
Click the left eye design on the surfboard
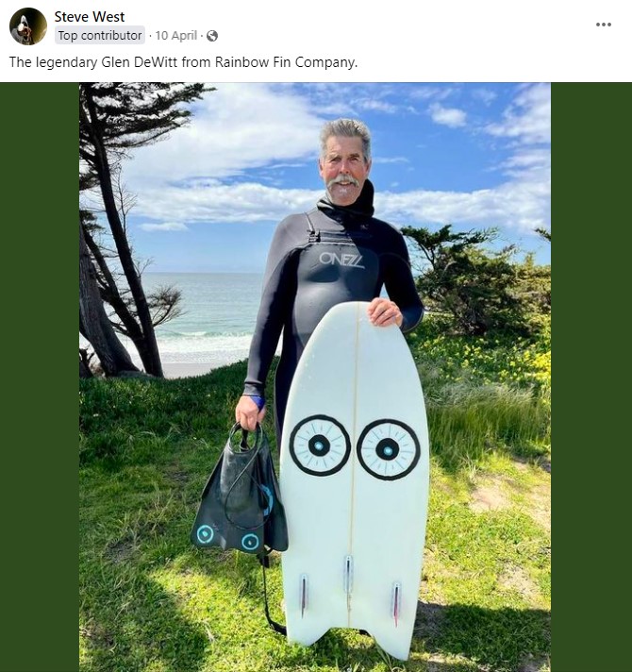pos(320,445)
